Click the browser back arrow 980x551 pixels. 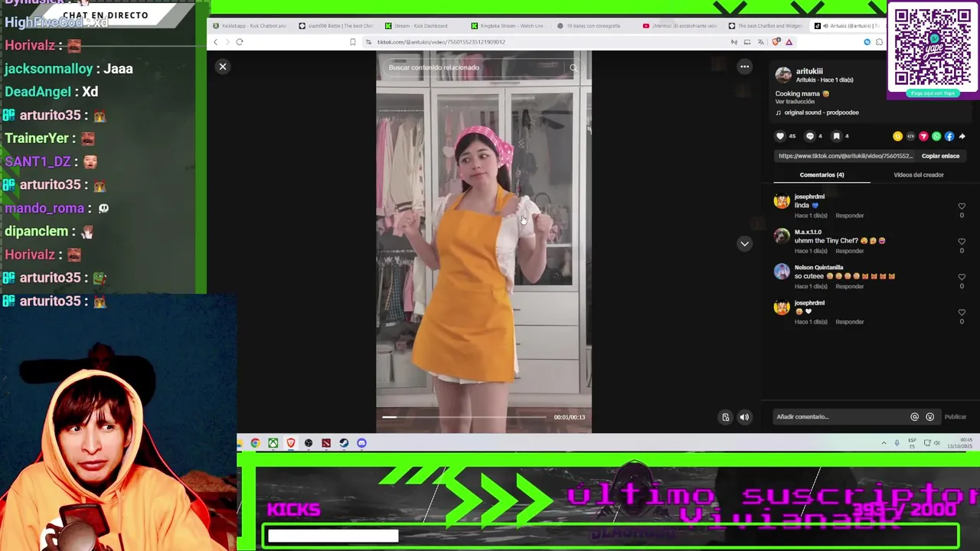coord(216,42)
